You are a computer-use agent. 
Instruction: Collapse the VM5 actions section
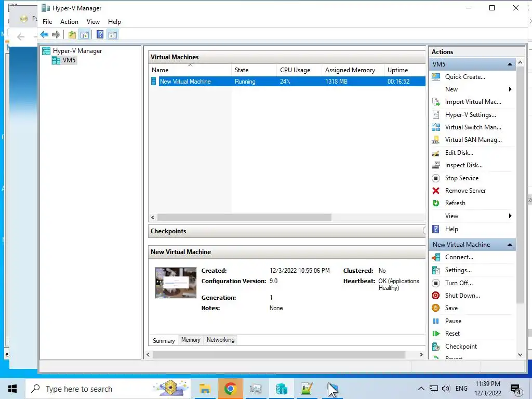point(510,64)
